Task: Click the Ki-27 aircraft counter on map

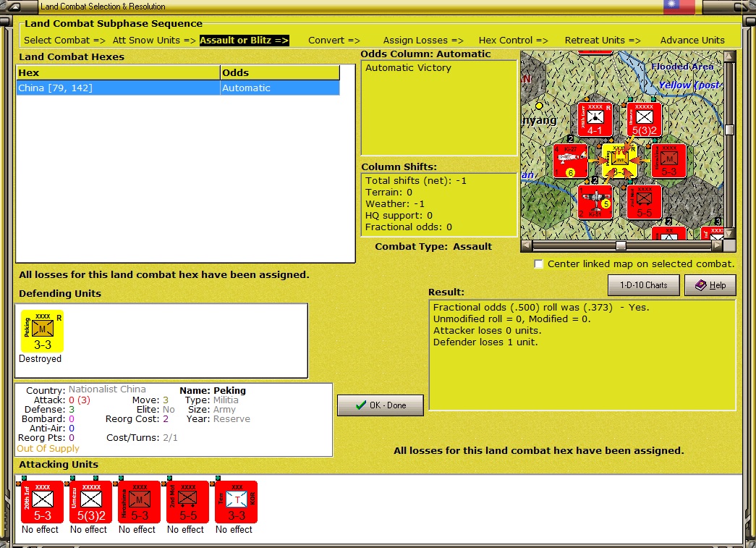Action: [571, 161]
